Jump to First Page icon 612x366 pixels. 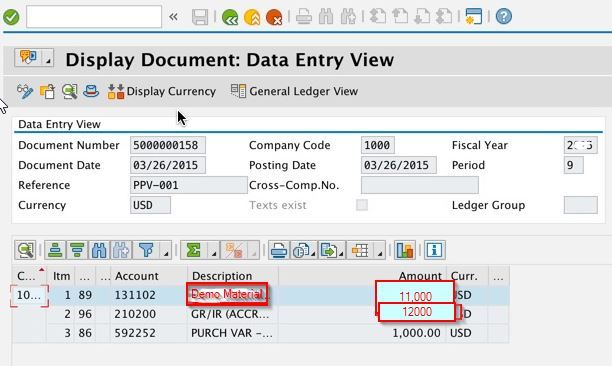tap(378, 17)
